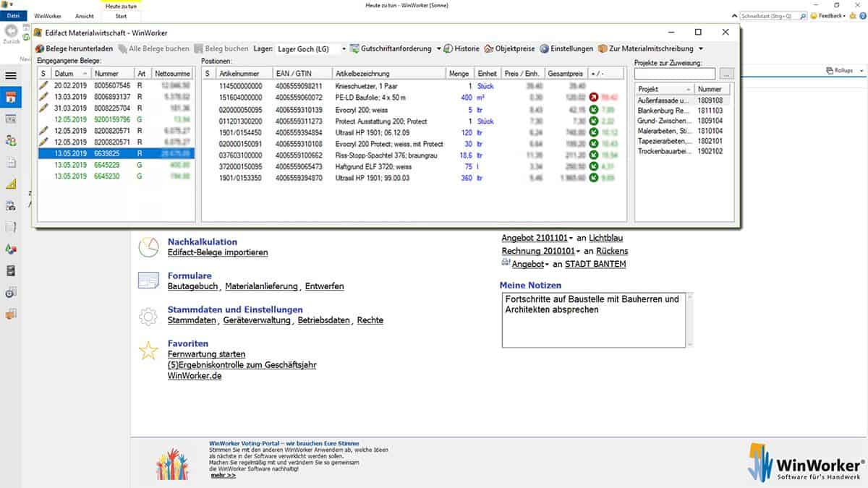Click the Stammdaten gear icon
This screenshot has width=868, height=488.
148,315
